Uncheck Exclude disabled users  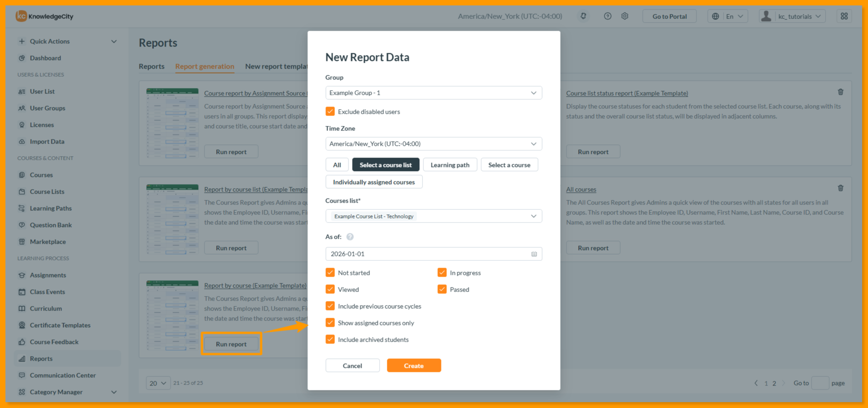pos(330,111)
